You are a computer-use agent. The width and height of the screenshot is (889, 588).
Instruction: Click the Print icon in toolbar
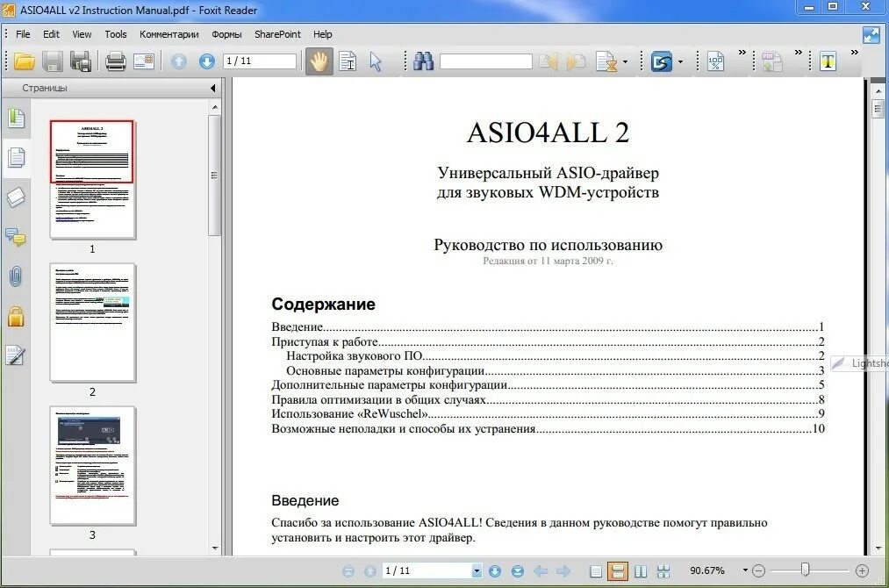(115, 61)
